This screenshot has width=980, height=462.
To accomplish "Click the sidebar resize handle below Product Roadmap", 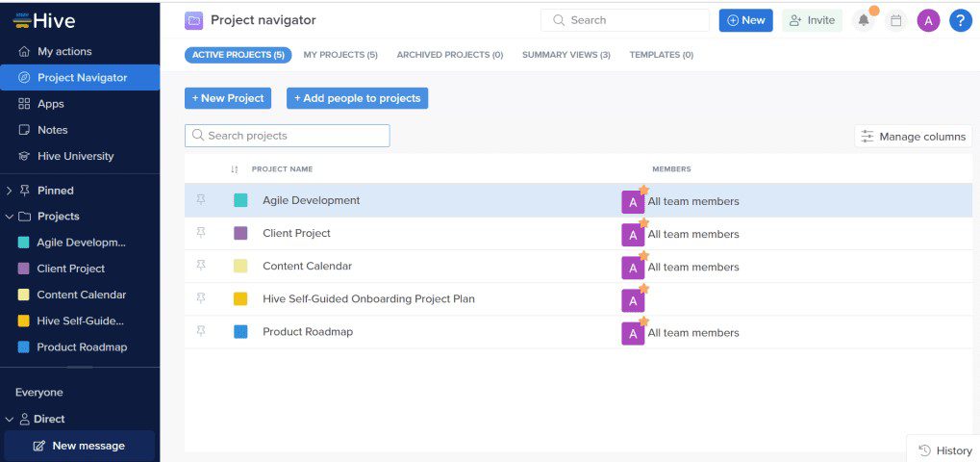I will (x=80, y=368).
